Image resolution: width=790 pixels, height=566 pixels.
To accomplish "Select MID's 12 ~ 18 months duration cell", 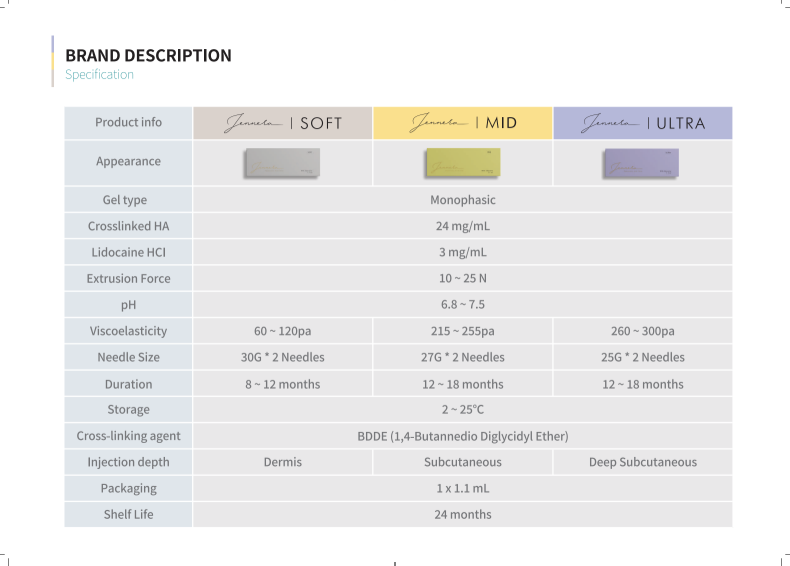I will tap(463, 384).
